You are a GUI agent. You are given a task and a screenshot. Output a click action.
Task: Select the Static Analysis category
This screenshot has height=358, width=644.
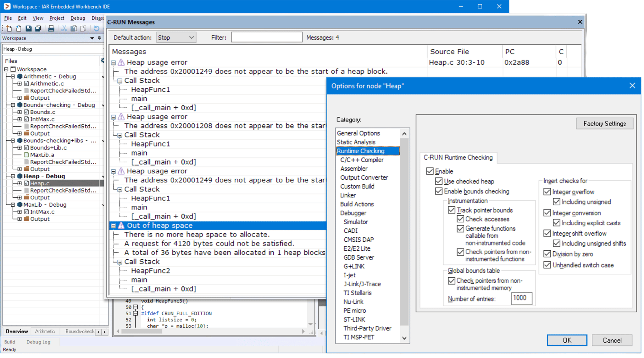click(356, 142)
